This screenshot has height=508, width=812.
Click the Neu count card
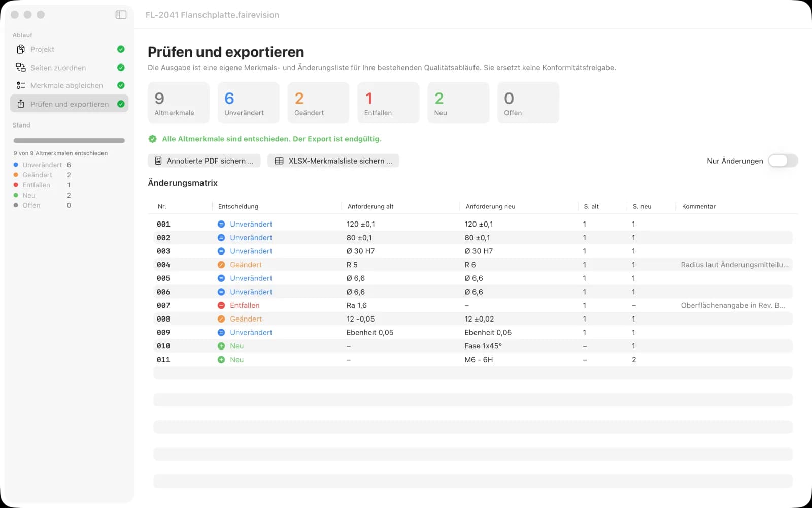point(458,103)
